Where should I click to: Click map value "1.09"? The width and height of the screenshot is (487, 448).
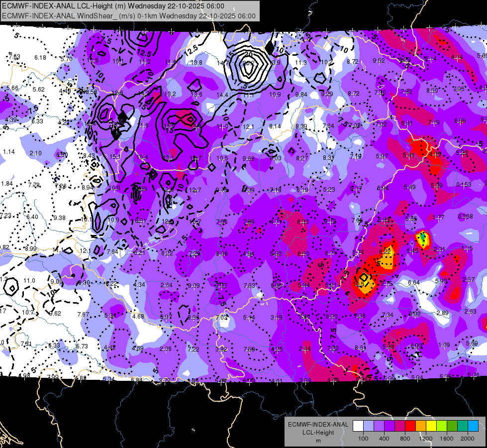tap(444, 344)
